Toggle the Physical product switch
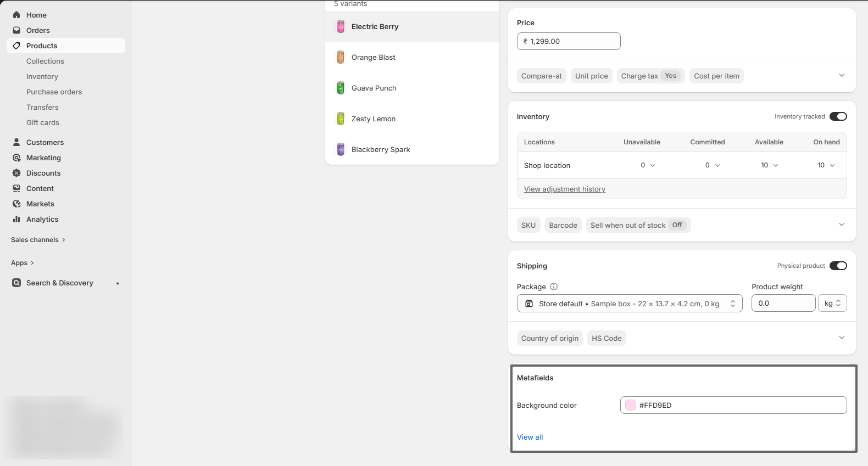The height and width of the screenshot is (466, 868). click(x=838, y=266)
